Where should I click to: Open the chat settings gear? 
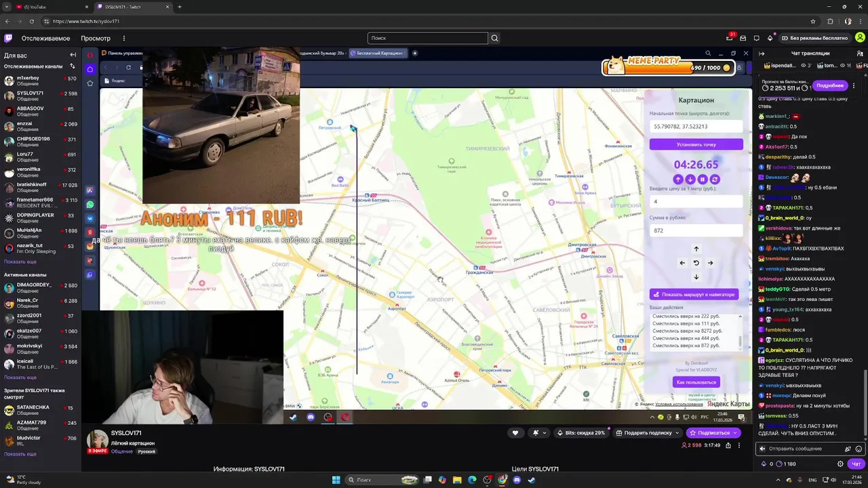pos(840,464)
